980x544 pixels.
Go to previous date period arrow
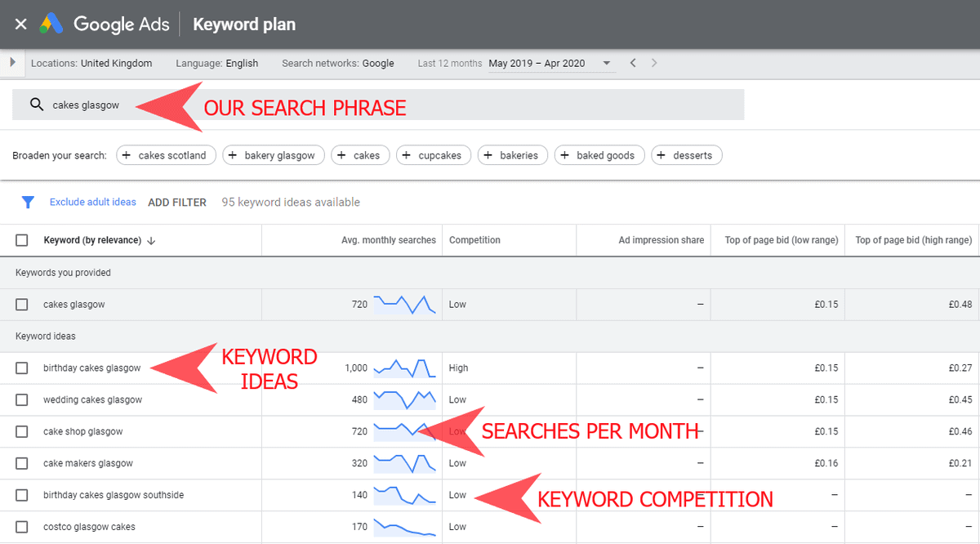click(x=633, y=63)
